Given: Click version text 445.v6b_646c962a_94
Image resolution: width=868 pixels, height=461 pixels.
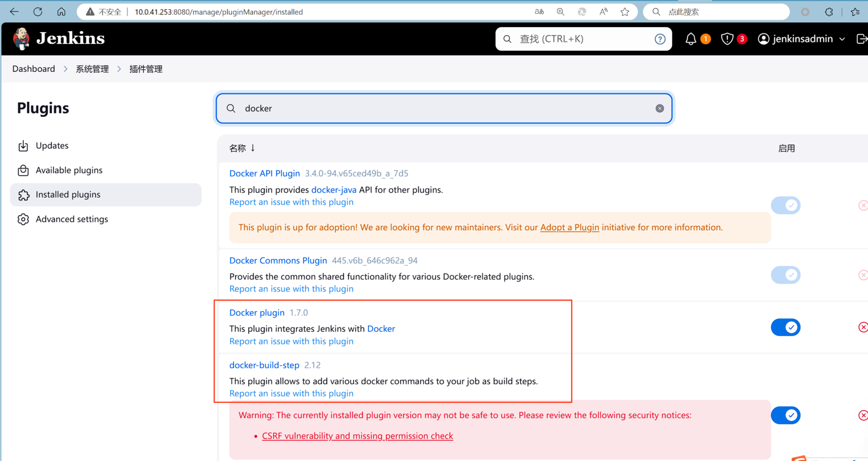Looking at the screenshot, I should tap(375, 260).
